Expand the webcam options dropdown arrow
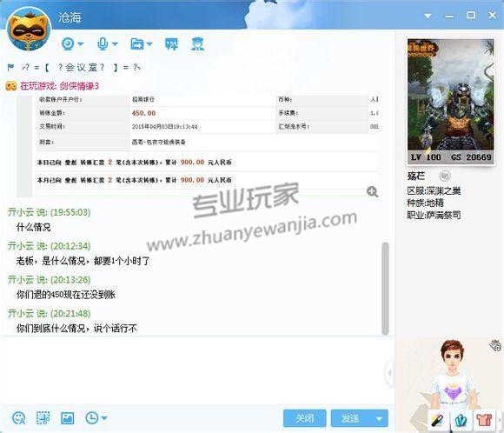The width and height of the screenshot is (504, 433). 80,43
